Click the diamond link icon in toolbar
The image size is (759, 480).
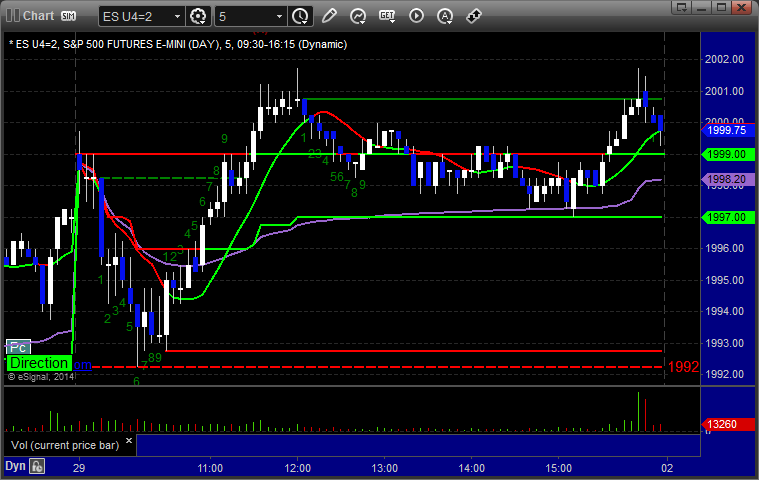(x=473, y=16)
